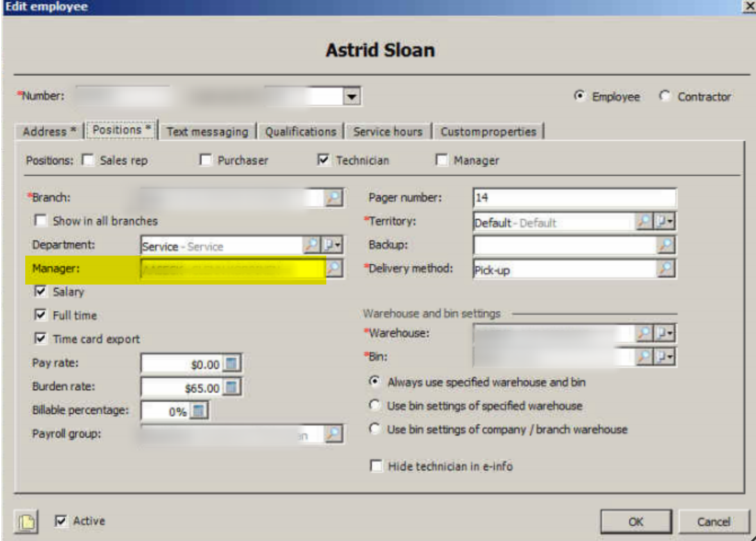Open Branch lookup magnifier icon

pos(334,198)
